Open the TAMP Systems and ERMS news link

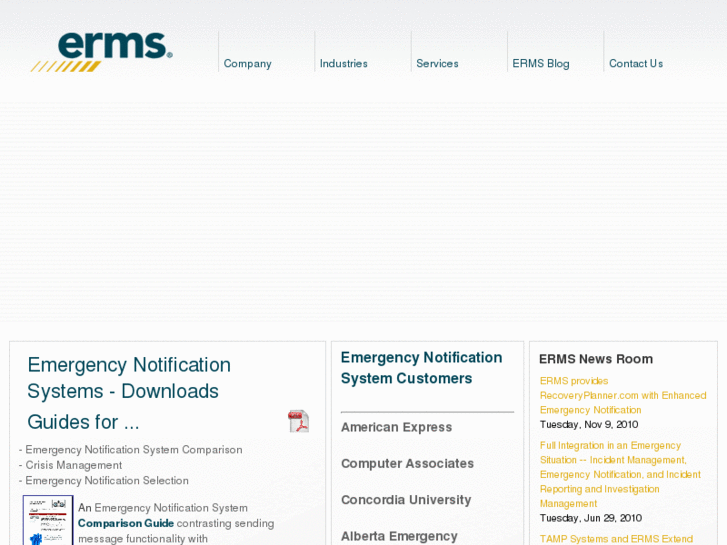click(616, 539)
